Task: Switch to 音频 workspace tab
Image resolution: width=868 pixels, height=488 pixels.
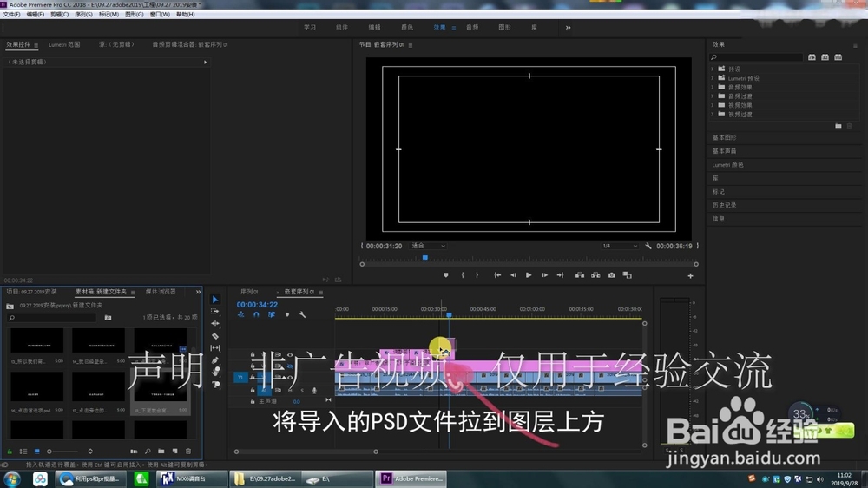Action: 472,28
